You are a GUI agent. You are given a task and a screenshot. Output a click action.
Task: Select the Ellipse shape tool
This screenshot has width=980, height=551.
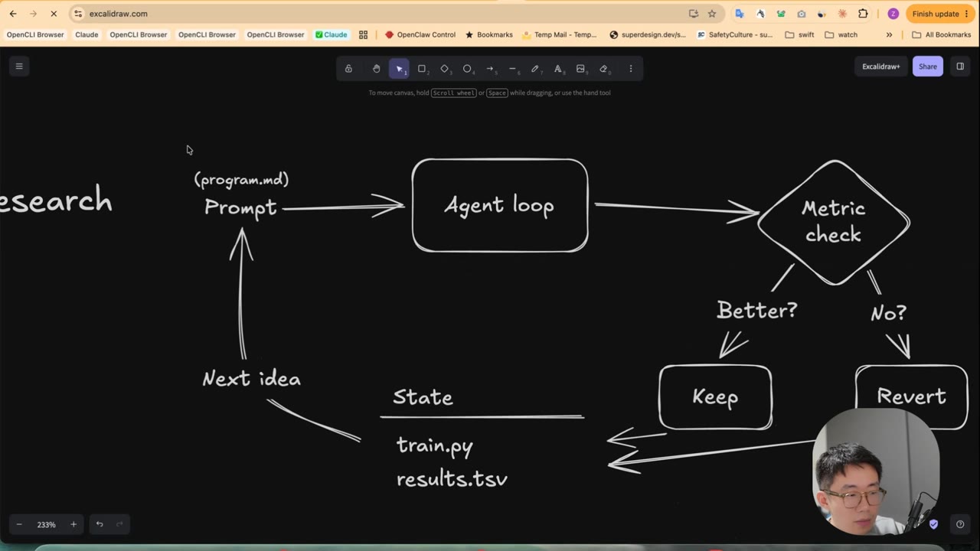pos(467,69)
